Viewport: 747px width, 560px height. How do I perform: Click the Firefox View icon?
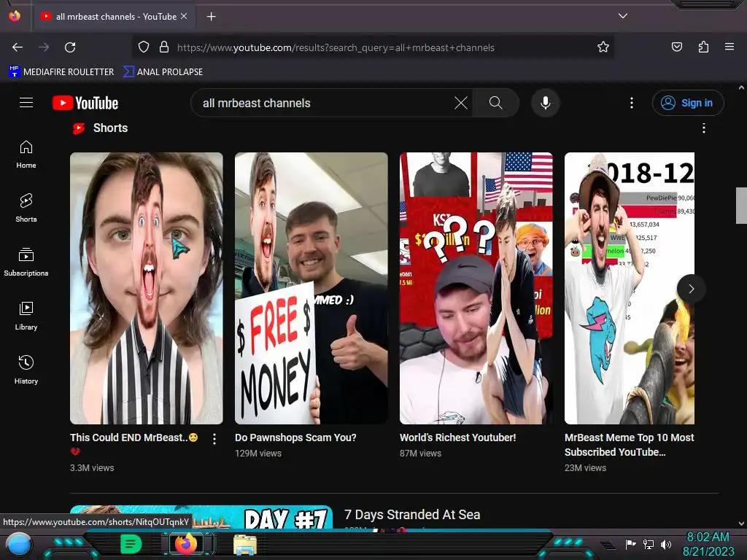point(15,16)
